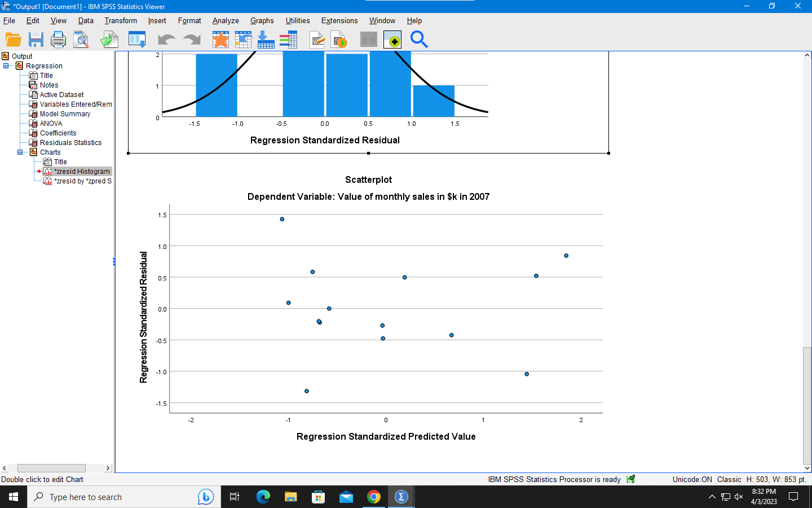Open the print preview
The height and width of the screenshot is (508, 812).
click(x=81, y=40)
